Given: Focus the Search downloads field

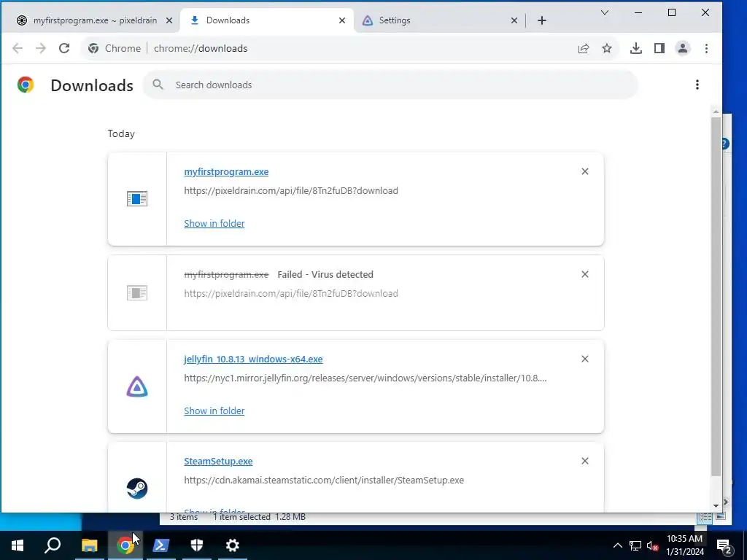Looking at the screenshot, I should 390,85.
